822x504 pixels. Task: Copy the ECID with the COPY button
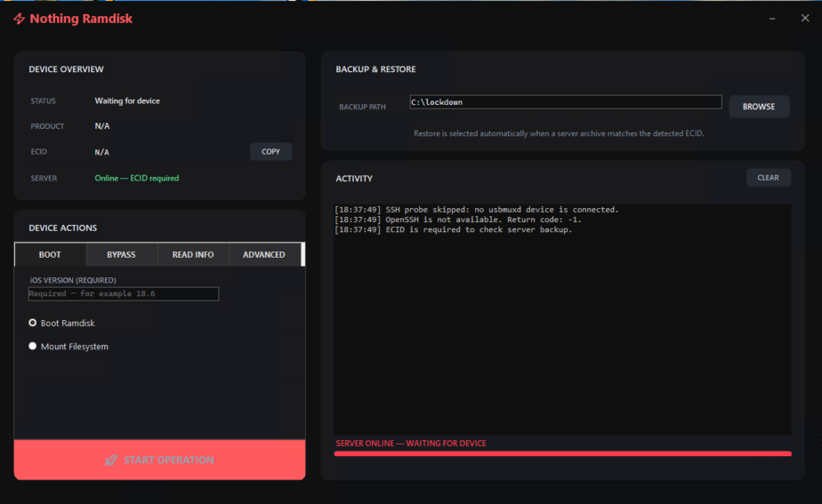[x=270, y=151]
